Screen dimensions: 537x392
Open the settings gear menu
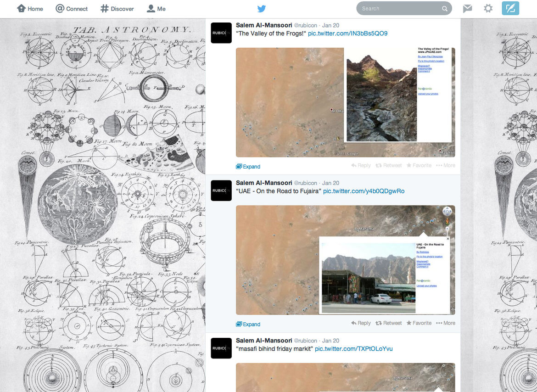point(488,9)
